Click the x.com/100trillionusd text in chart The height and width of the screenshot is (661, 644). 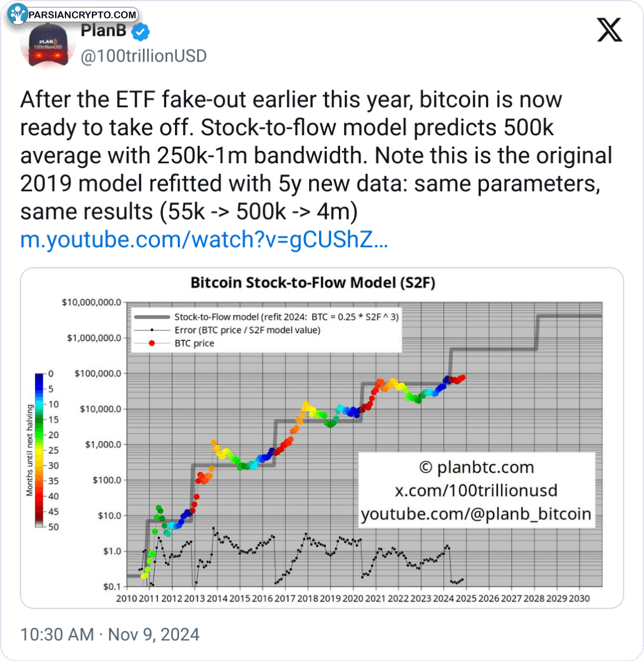[x=476, y=490]
